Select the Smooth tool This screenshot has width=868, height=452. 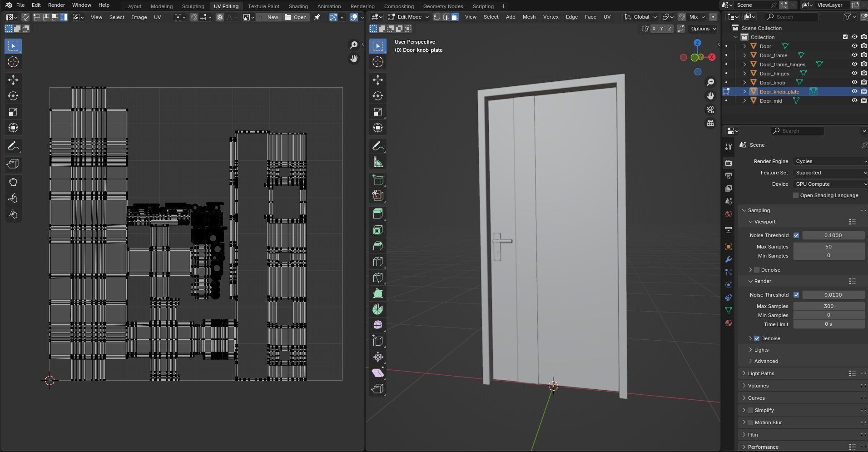(378, 325)
